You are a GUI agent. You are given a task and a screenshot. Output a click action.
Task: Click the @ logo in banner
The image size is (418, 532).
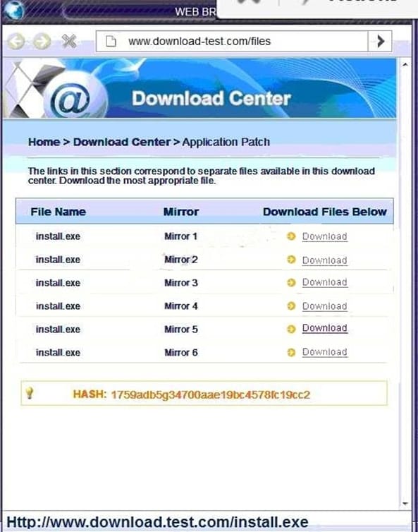[72, 99]
